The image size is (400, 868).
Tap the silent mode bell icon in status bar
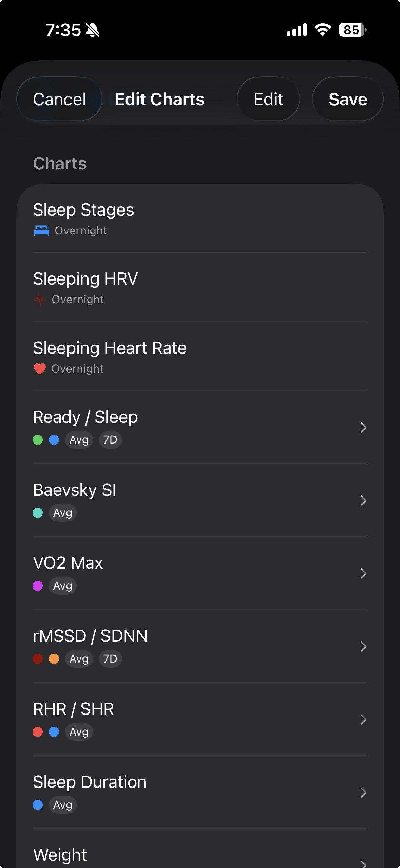coord(92,30)
